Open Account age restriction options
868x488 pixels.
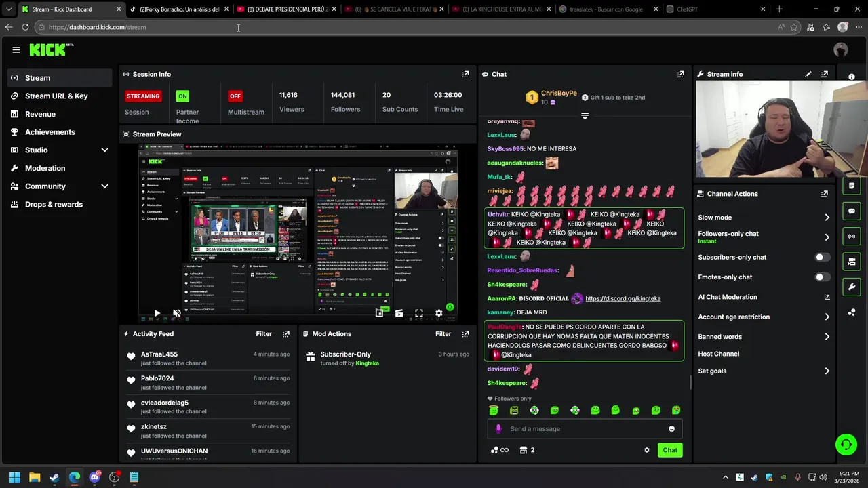coord(764,317)
